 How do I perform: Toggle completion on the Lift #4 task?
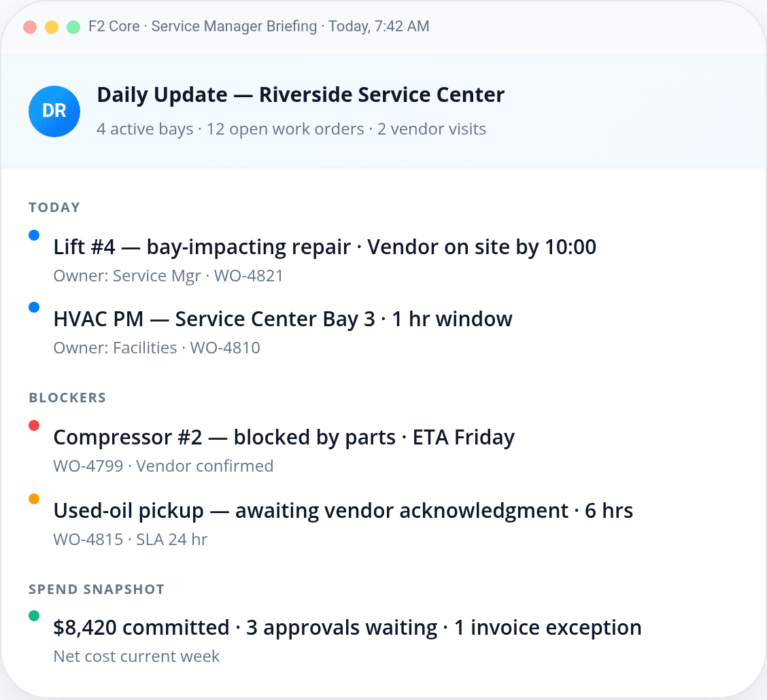pos(324,247)
